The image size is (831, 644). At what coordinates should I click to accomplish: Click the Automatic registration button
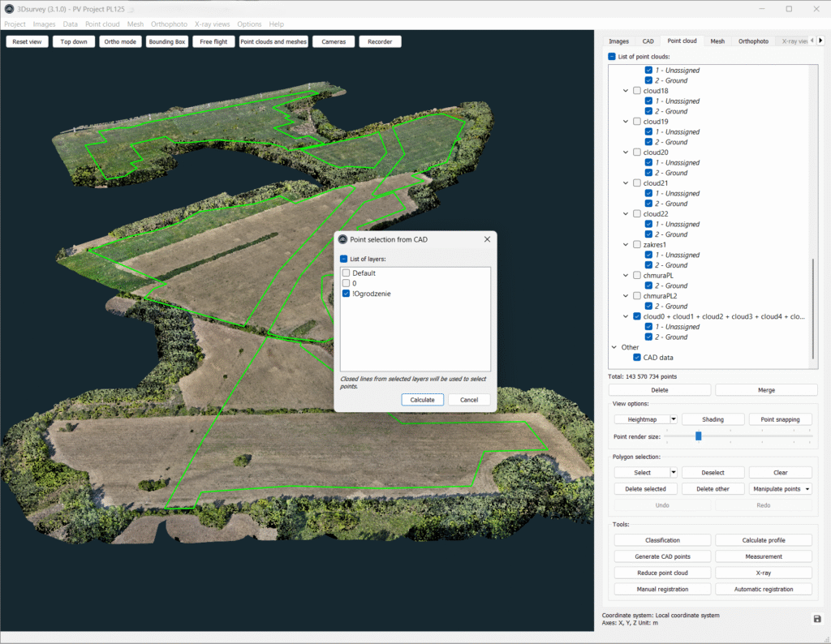pyautogui.click(x=763, y=589)
